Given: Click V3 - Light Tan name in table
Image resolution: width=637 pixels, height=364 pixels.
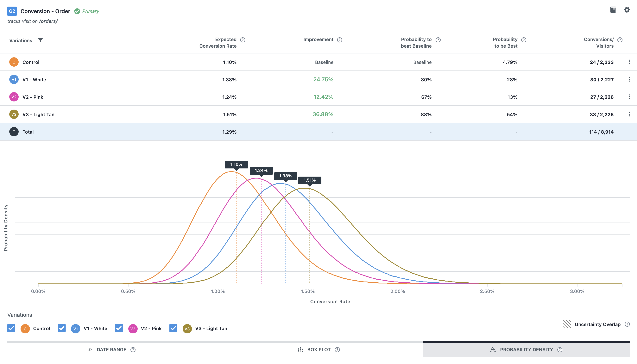Looking at the screenshot, I should (39, 114).
